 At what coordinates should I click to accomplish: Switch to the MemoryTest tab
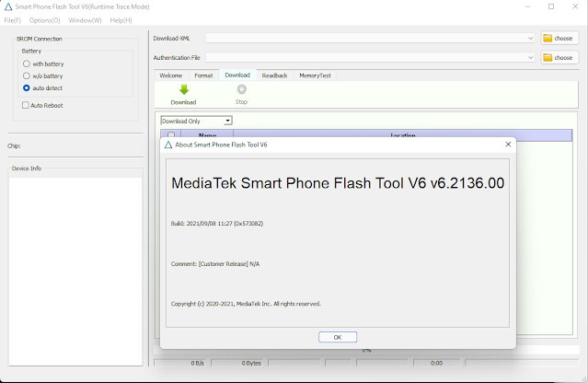pos(315,75)
